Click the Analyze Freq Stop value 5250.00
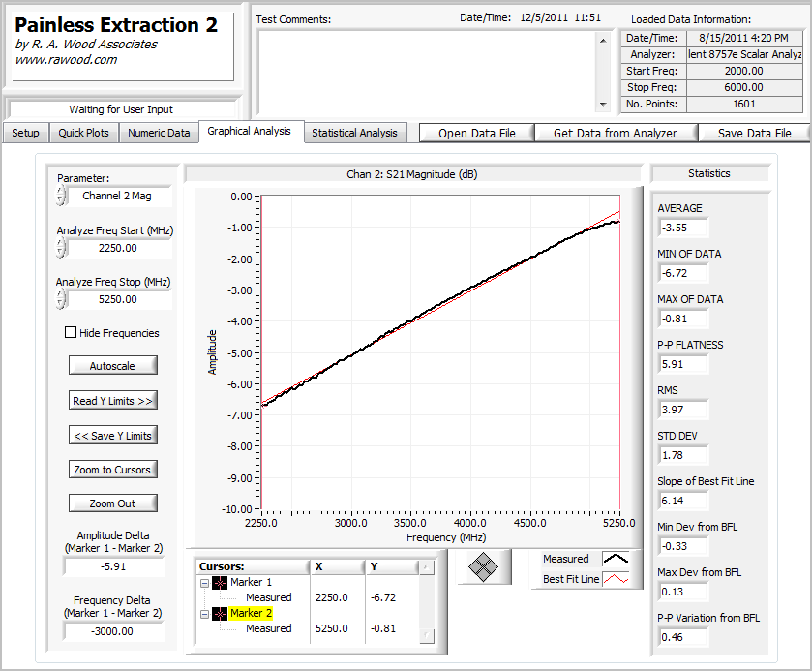The image size is (812, 671). [119, 299]
